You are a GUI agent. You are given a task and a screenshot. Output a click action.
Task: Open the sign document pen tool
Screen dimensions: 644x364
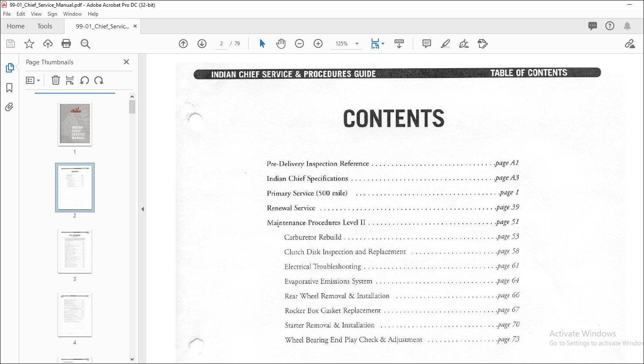(x=464, y=44)
